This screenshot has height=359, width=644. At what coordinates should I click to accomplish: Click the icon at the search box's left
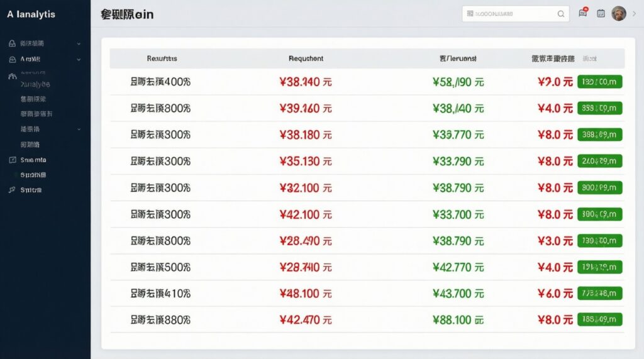click(470, 13)
